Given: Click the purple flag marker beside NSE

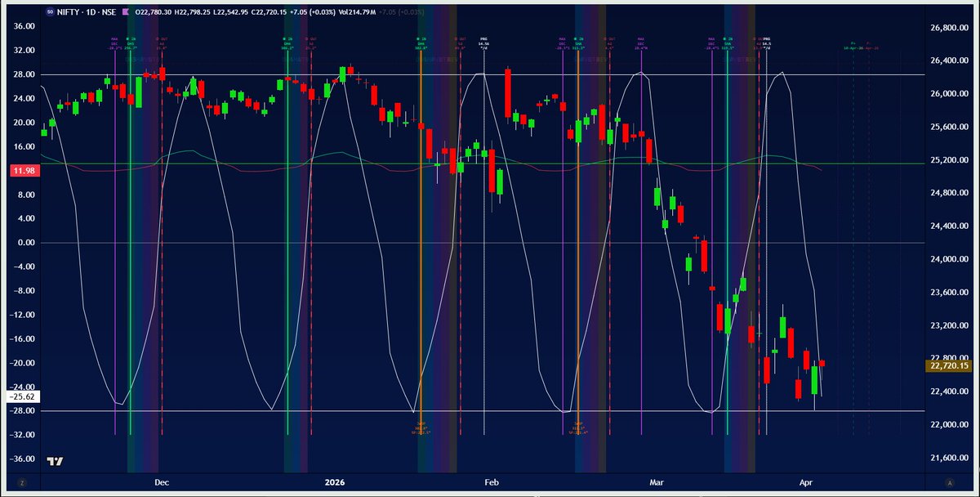Looking at the screenshot, I should [126, 12].
